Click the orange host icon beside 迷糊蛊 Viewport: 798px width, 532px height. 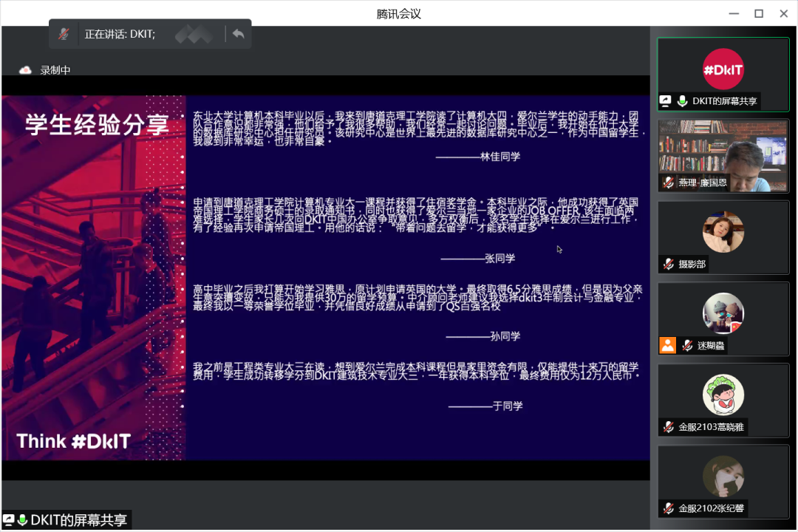click(668, 345)
